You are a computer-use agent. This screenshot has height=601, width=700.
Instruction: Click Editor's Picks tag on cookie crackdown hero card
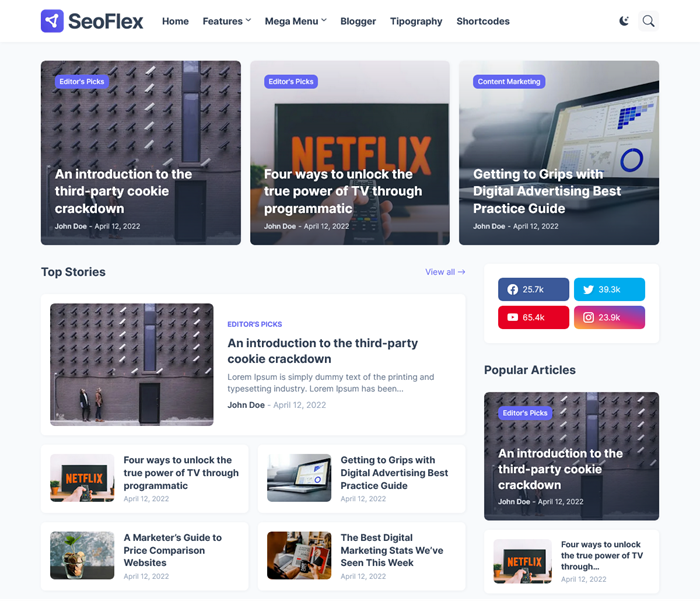coord(82,82)
